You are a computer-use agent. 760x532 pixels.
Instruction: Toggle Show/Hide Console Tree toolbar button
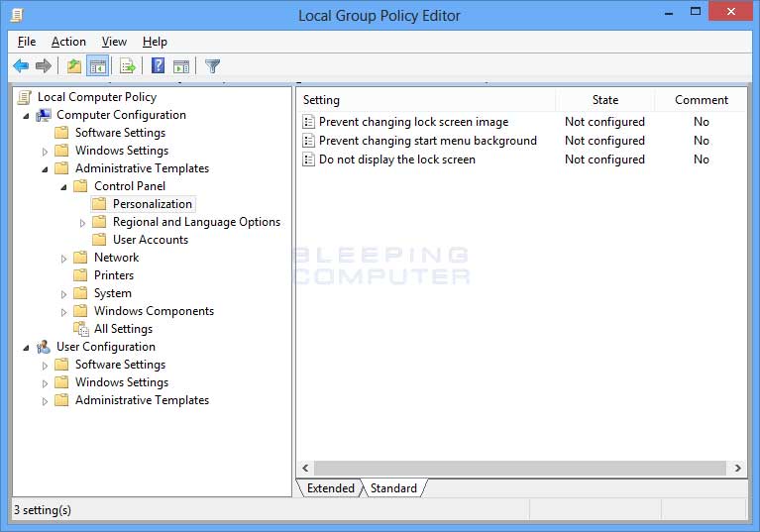coord(97,66)
